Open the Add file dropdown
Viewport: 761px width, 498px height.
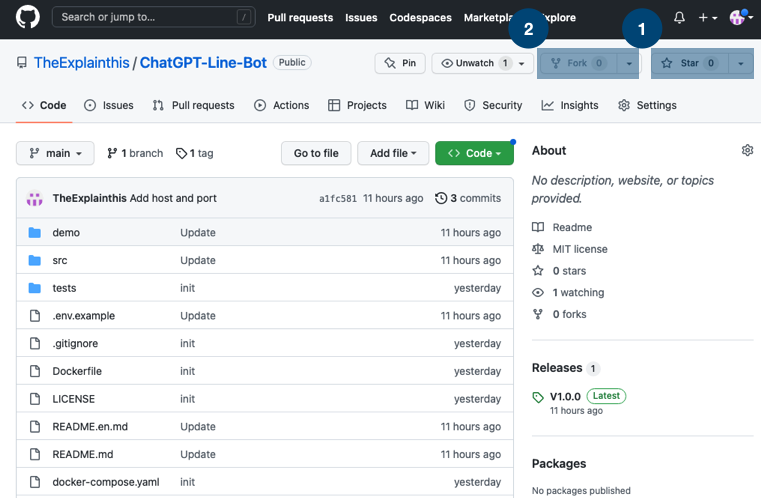393,153
